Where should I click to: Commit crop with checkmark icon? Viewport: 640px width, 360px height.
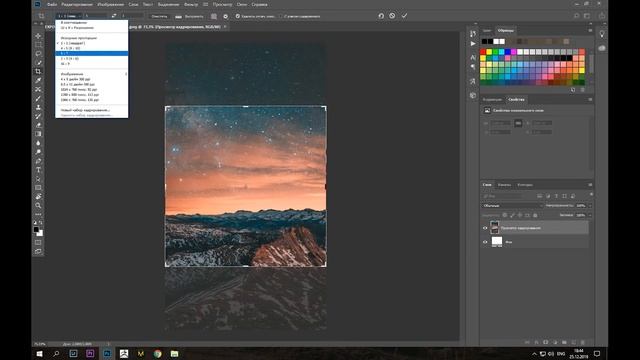point(404,16)
